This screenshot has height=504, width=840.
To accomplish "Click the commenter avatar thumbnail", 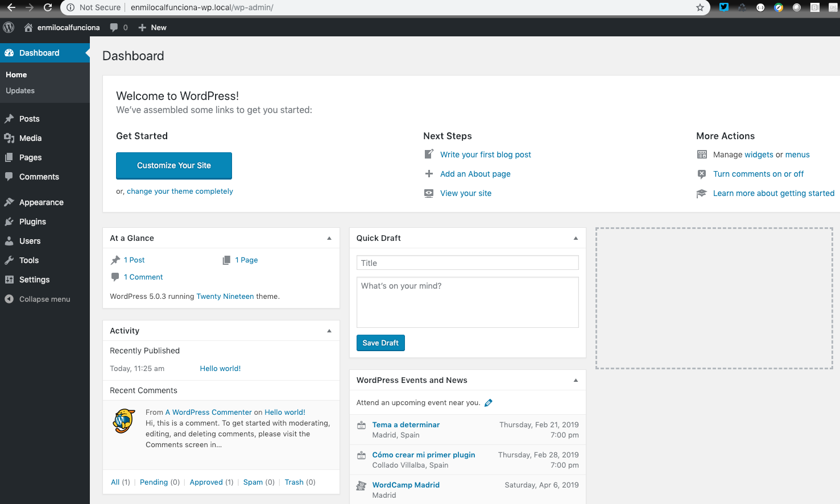I will (x=124, y=421).
